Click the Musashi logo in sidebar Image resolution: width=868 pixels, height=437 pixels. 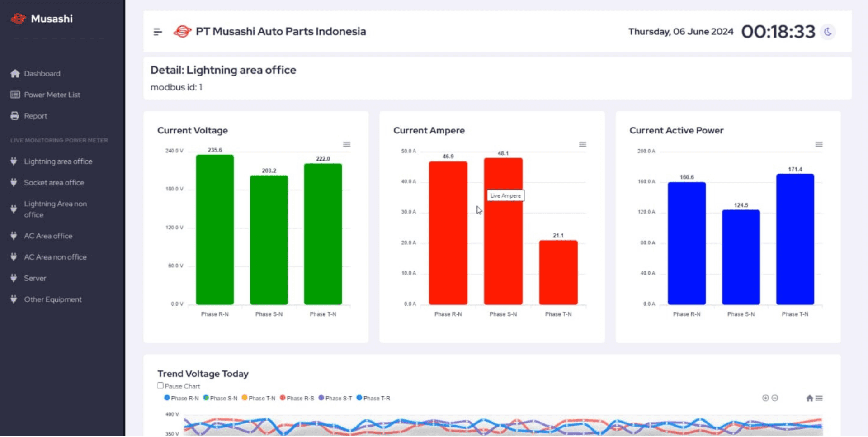pyautogui.click(x=19, y=19)
